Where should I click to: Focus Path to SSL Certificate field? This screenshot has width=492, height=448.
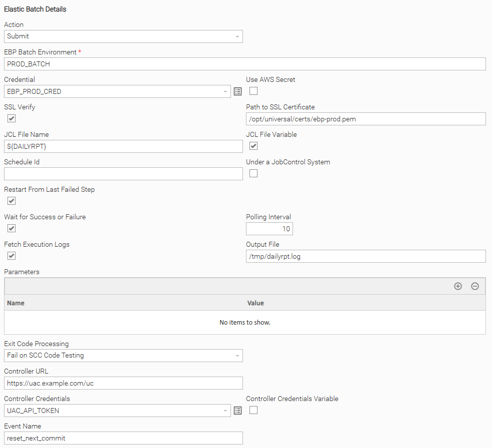coord(366,119)
